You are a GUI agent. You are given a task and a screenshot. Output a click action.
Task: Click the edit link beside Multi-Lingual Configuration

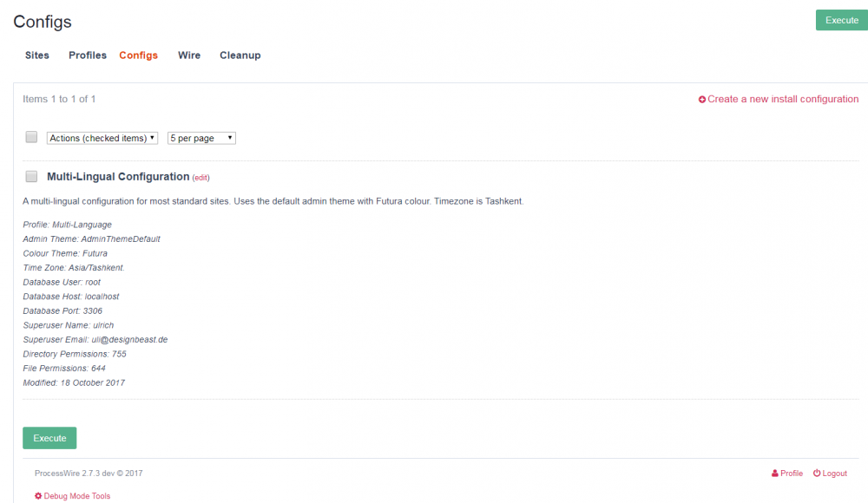tap(201, 177)
